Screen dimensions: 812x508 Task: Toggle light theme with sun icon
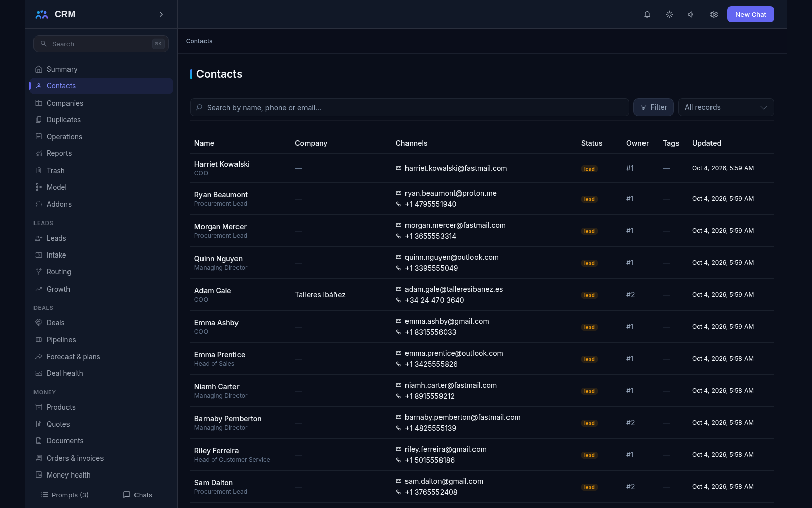[669, 14]
